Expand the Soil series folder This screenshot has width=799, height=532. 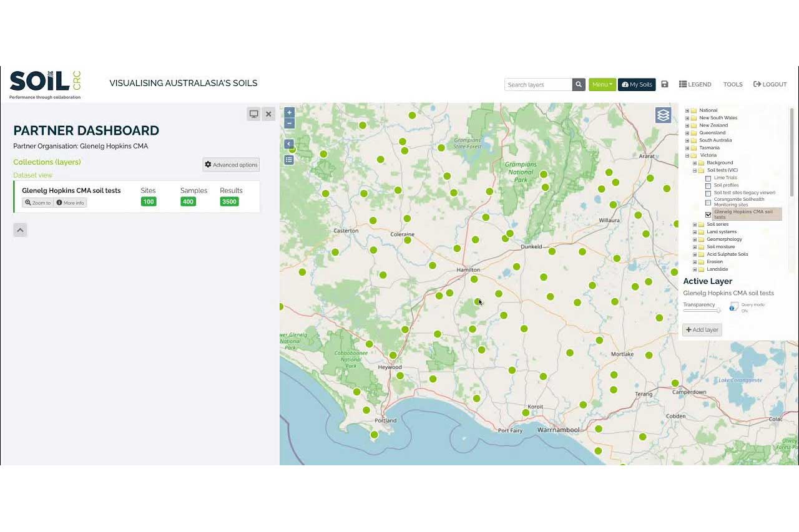[695, 225]
